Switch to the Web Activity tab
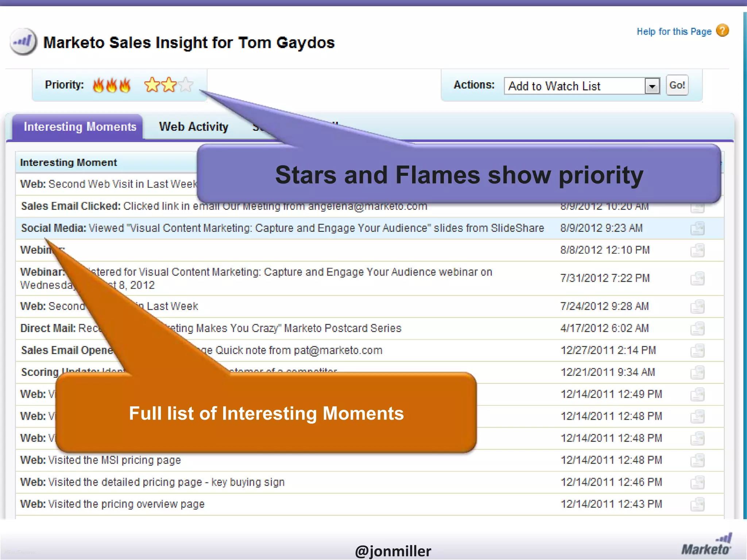This screenshot has height=560, width=747. (x=194, y=127)
